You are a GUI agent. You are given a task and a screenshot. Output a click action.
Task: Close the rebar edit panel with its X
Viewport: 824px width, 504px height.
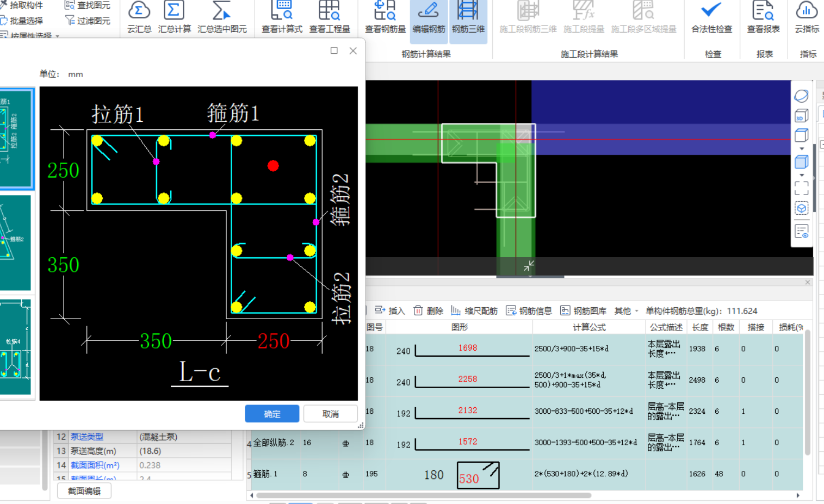click(808, 282)
